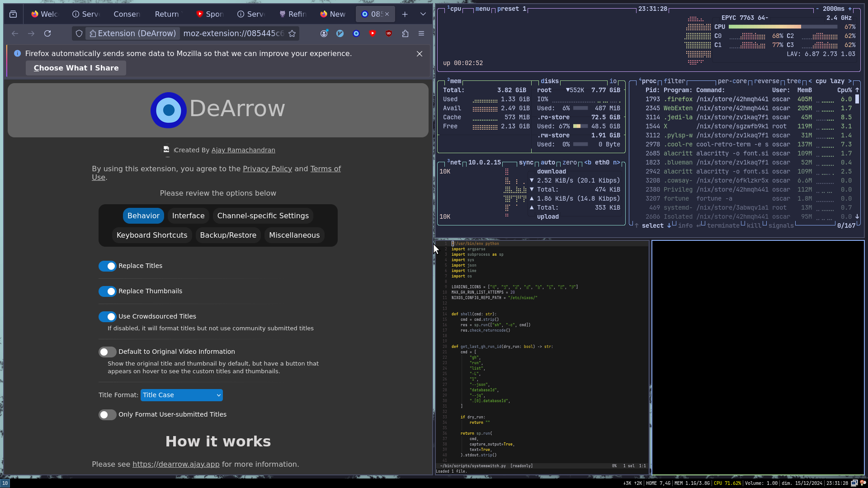Toggle auto scaling in btop net panel
This screenshot has width=868, height=488.
click(x=548, y=162)
